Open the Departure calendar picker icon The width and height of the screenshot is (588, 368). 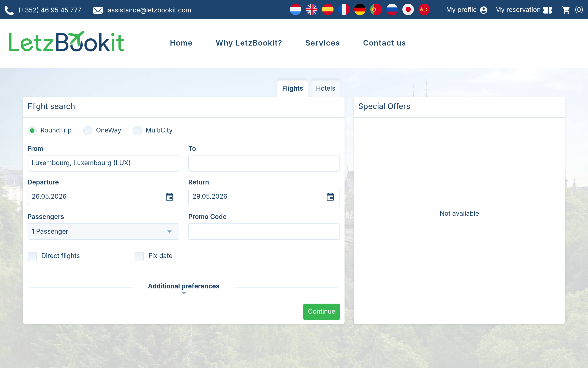tap(169, 197)
